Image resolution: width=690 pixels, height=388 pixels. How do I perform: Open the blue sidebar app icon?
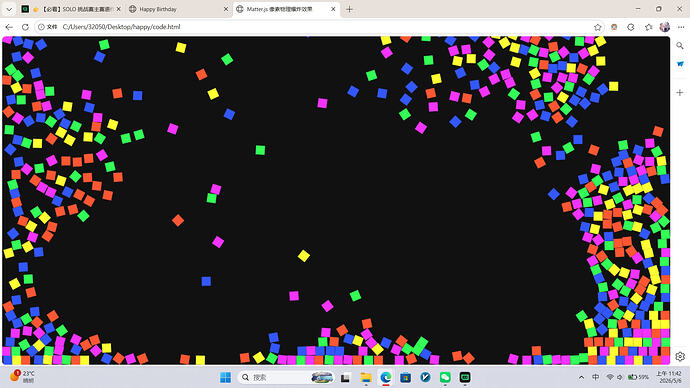(680, 64)
